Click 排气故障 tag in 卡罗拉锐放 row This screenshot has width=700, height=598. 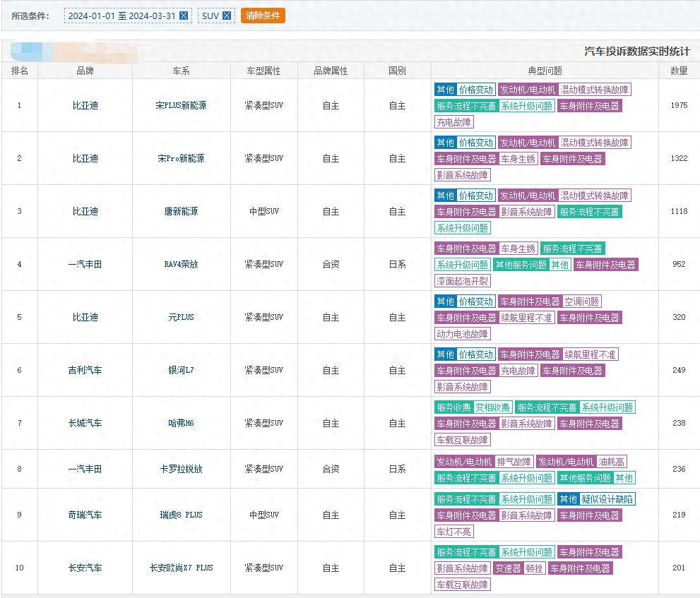[514, 462]
